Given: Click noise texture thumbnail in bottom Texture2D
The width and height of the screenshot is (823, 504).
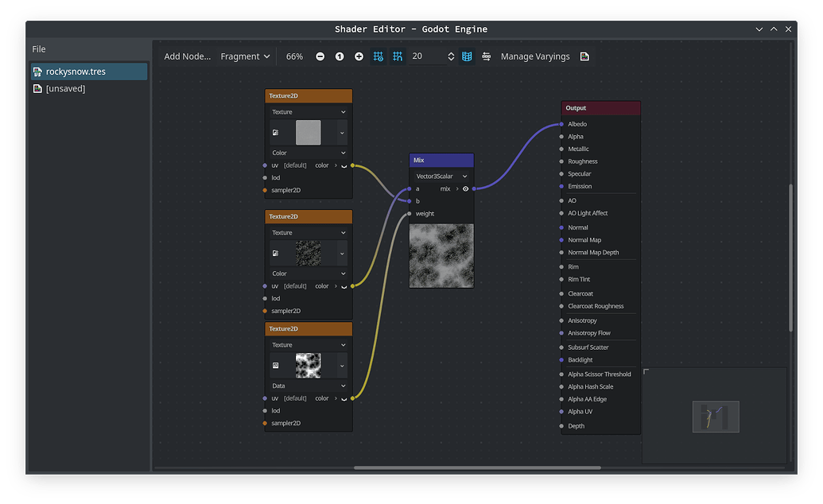Looking at the screenshot, I should [x=308, y=366].
